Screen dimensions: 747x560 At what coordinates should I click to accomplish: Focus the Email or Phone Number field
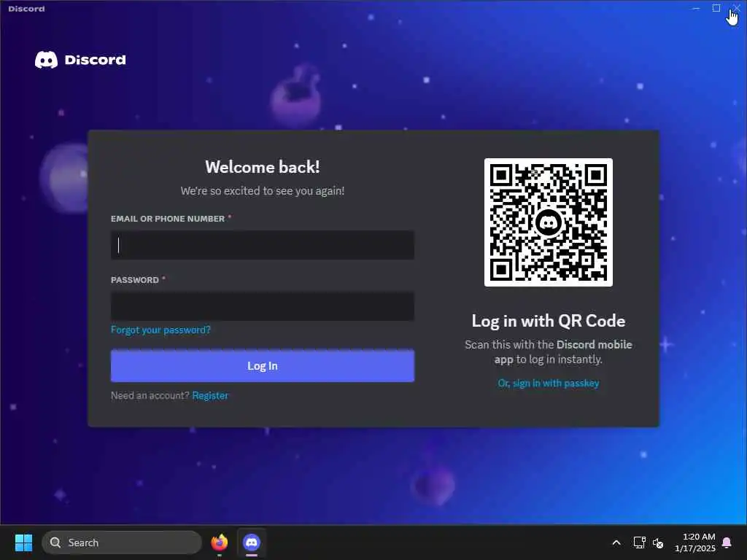[263, 245]
